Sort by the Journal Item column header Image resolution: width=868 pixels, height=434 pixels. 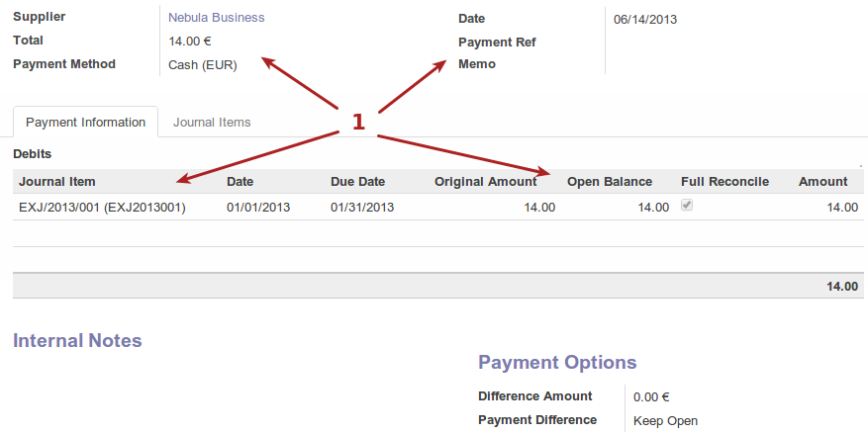57,182
